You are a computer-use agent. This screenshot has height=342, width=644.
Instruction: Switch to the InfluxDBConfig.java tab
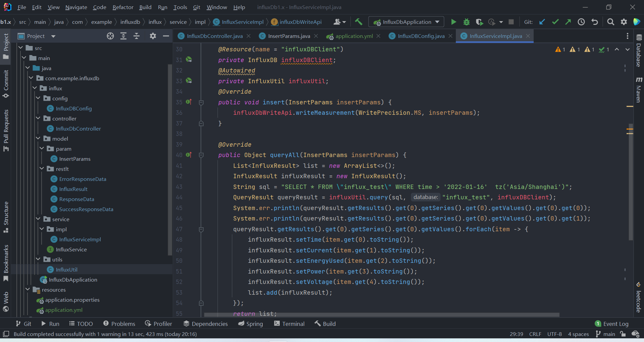(x=421, y=36)
